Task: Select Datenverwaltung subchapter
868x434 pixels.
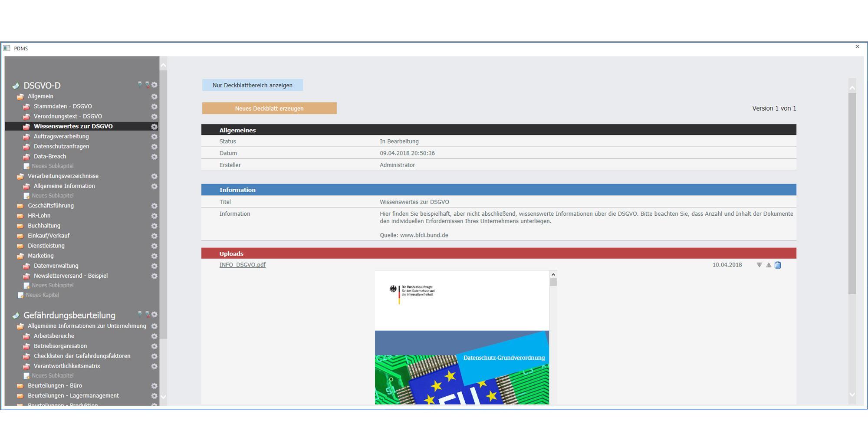Action: point(56,266)
